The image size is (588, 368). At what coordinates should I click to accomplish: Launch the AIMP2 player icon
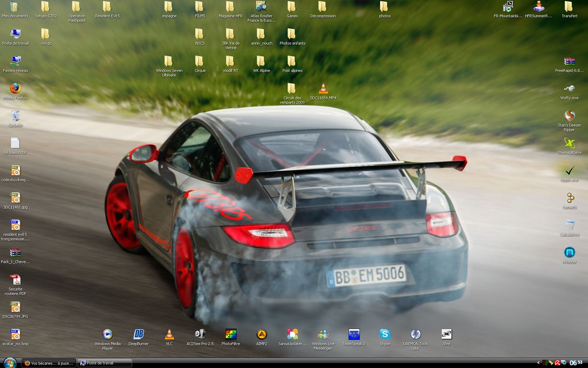pyautogui.click(x=261, y=334)
